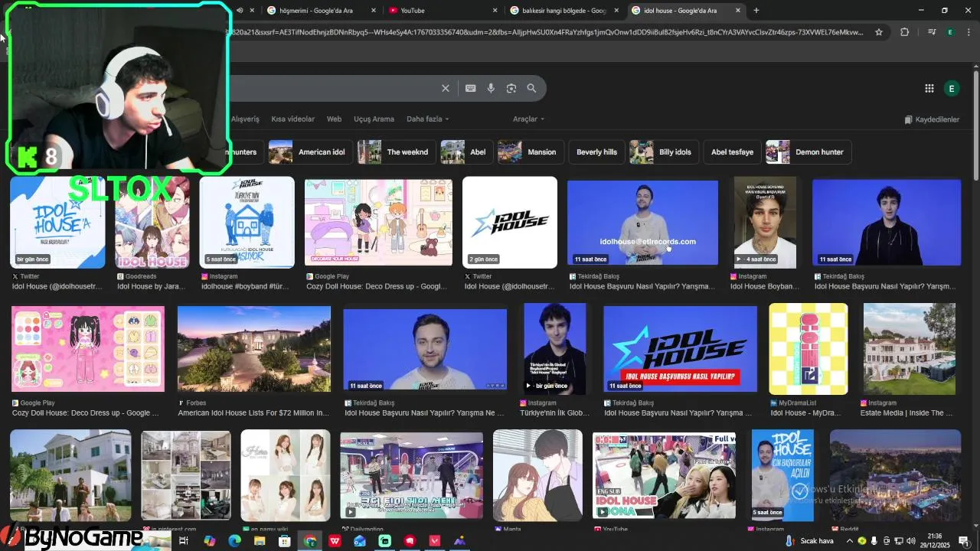Mute the tab with the speaker icon

click(240, 10)
